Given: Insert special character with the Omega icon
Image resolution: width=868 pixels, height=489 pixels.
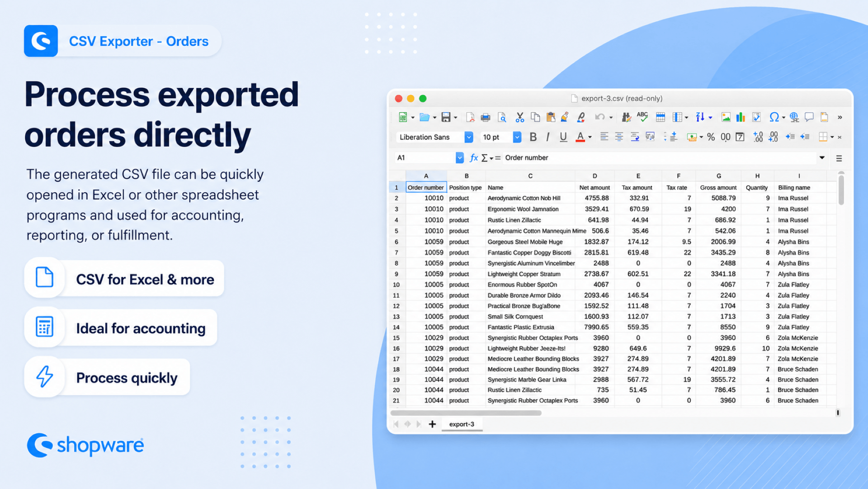Looking at the screenshot, I should click(x=774, y=118).
